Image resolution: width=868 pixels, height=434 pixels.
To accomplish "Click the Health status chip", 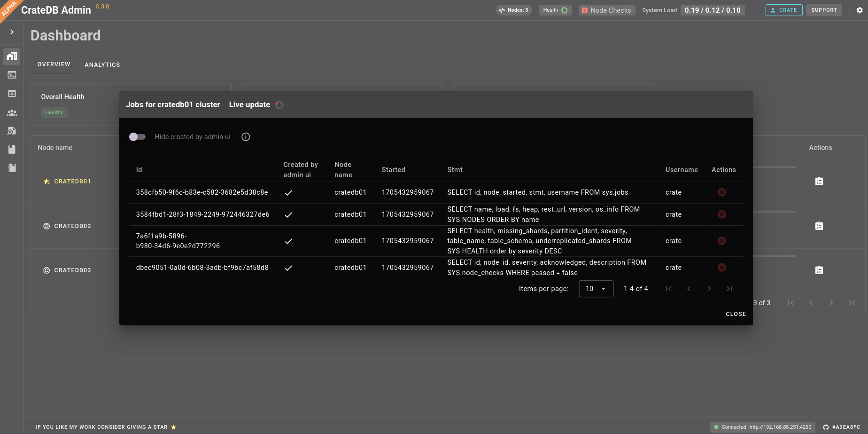I will (555, 10).
